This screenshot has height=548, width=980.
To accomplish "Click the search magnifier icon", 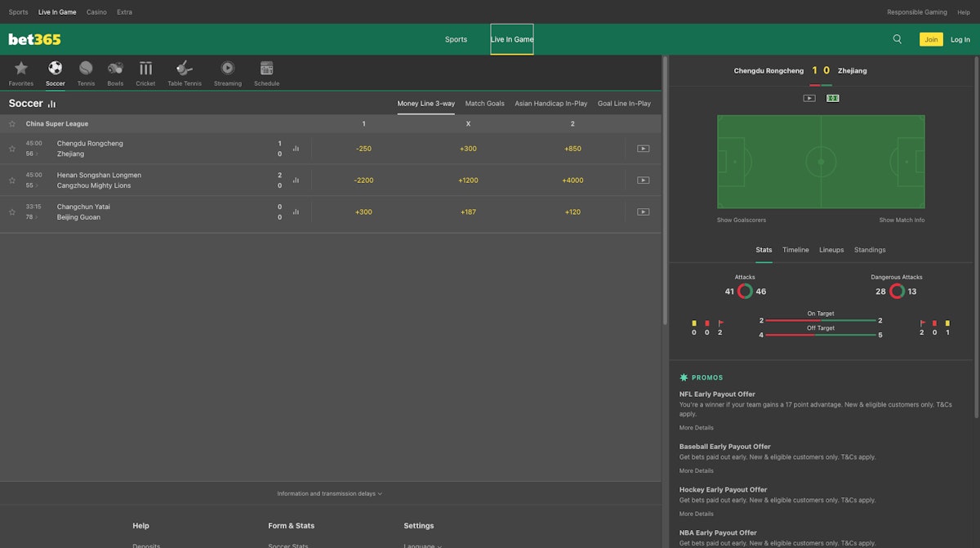I will [898, 39].
